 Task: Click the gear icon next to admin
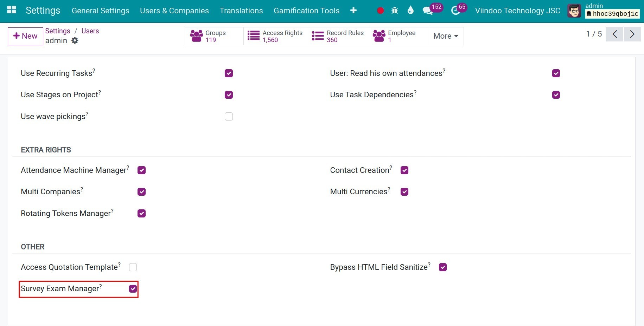coord(75,40)
